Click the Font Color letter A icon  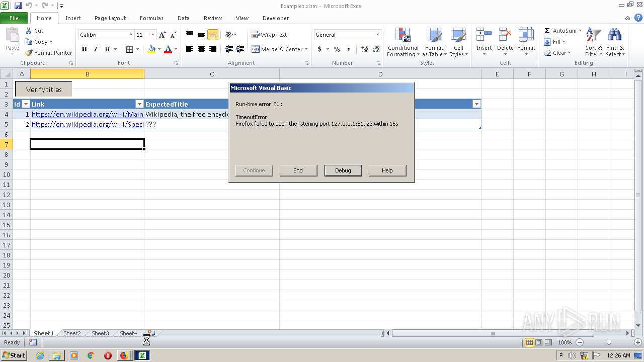(168, 49)
